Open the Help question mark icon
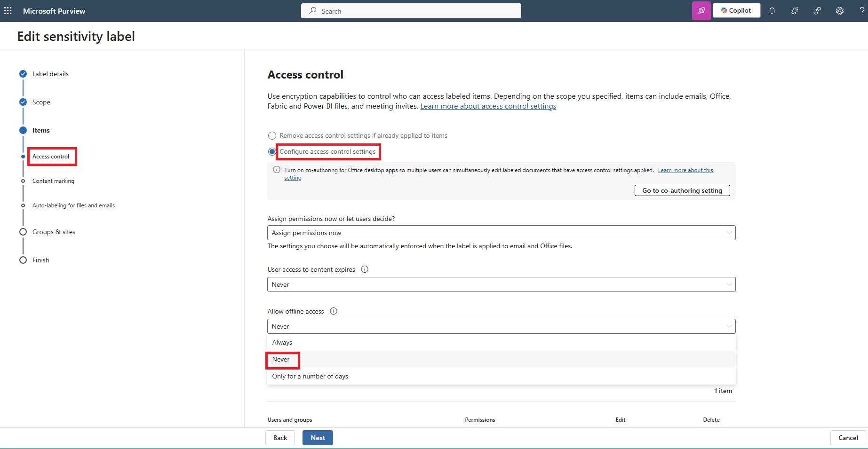The height and width of the screenshot is (449, 868). tap(861, 11)
